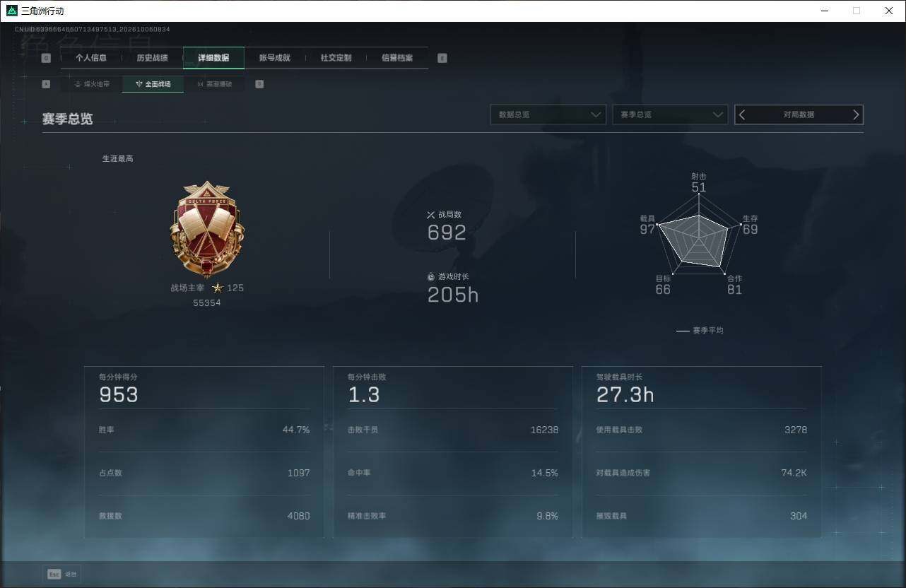906x588 pixels.
Task: Open the 社交定制 tab
Action: click(x=336, y=58)
